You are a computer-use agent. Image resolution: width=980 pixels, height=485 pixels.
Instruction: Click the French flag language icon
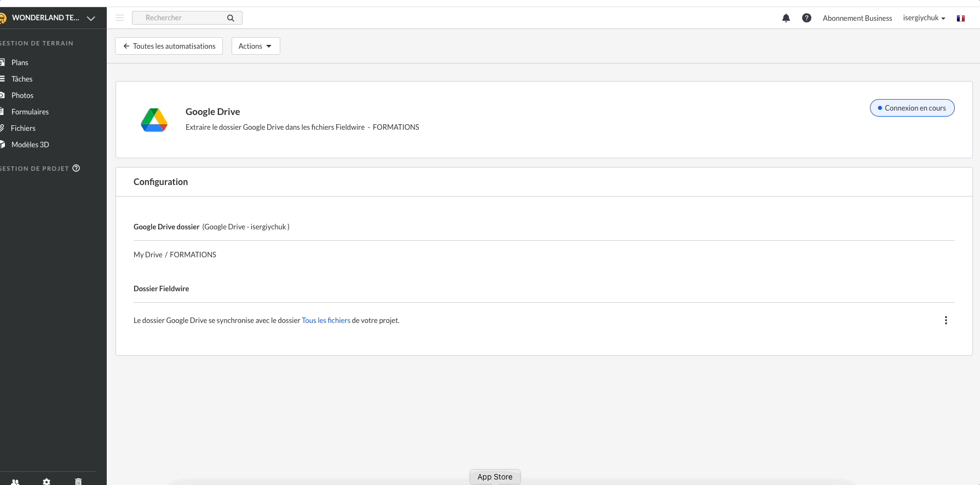tap(960, 18)
